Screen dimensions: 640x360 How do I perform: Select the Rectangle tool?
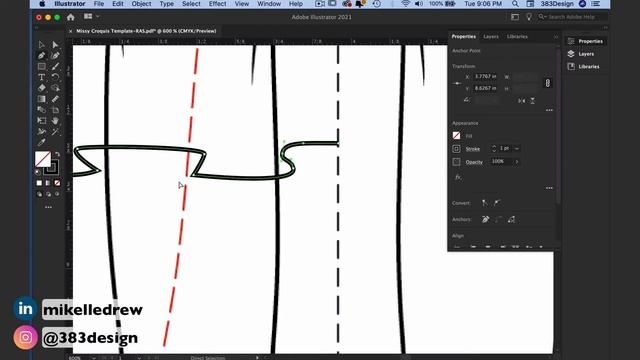coord(42,67)
